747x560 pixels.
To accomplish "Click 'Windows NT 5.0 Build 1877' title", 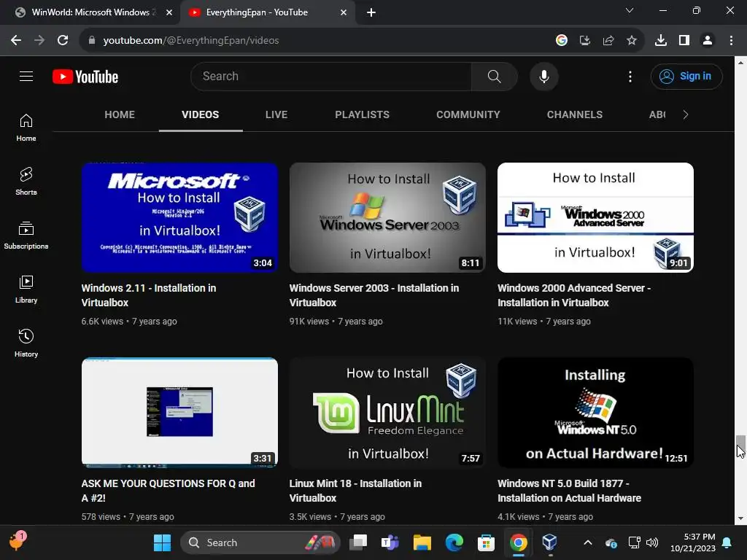I will point(569,491).
